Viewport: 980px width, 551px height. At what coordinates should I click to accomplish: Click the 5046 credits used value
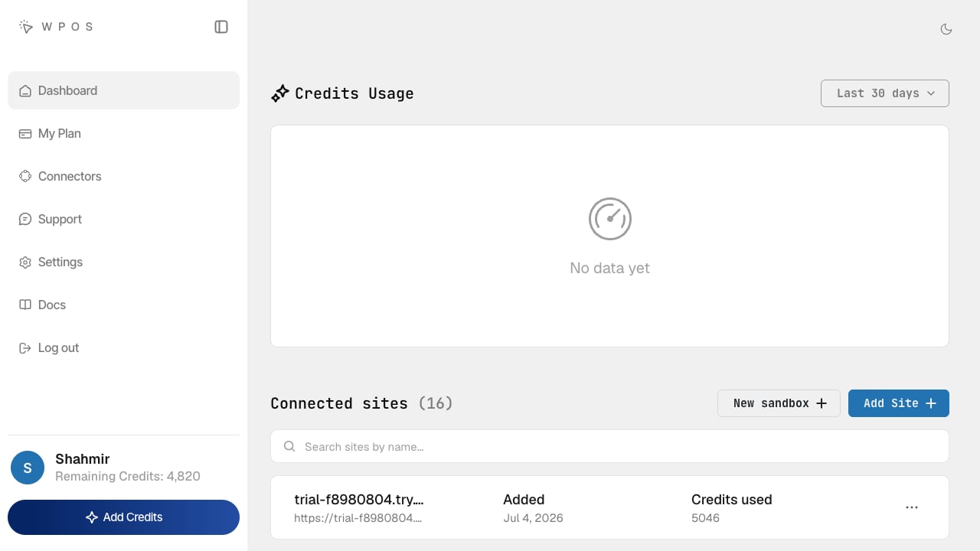705,518
